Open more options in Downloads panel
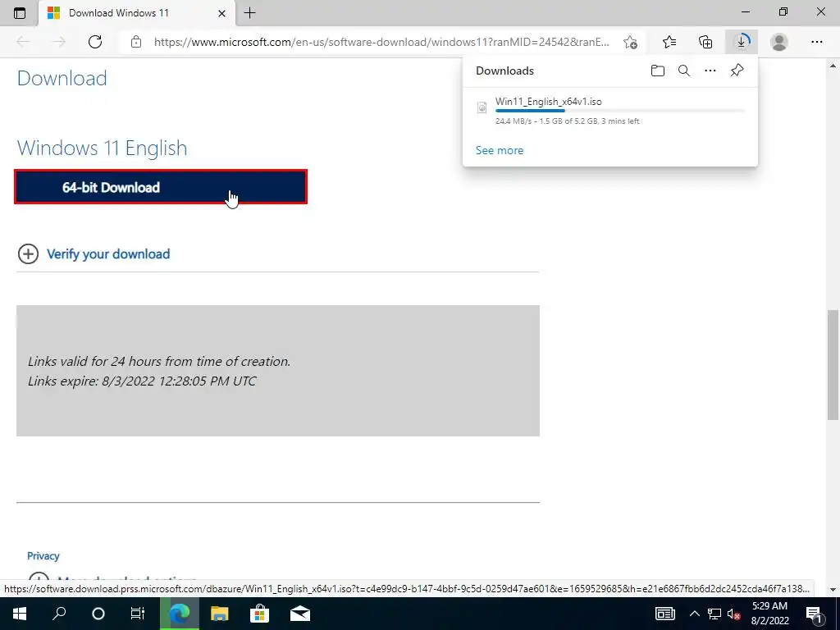Screen dimensions: 840x630 tap(710, 71)
